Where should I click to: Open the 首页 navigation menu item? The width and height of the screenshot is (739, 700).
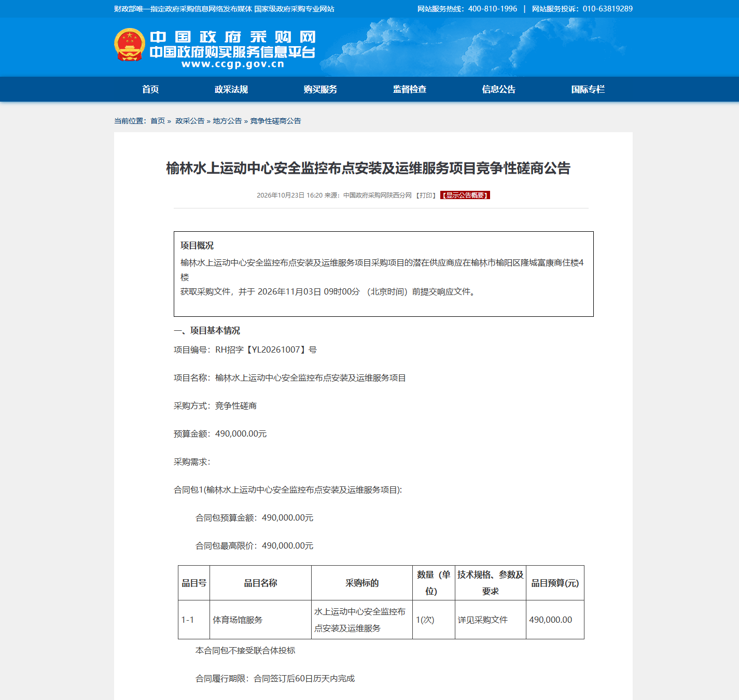point(150,89)
